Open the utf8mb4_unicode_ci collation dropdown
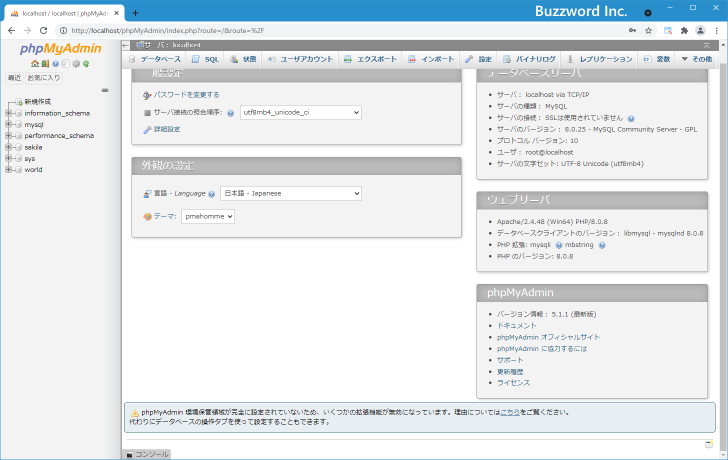Screen dimensions: 728x460 tap(301, 112)
